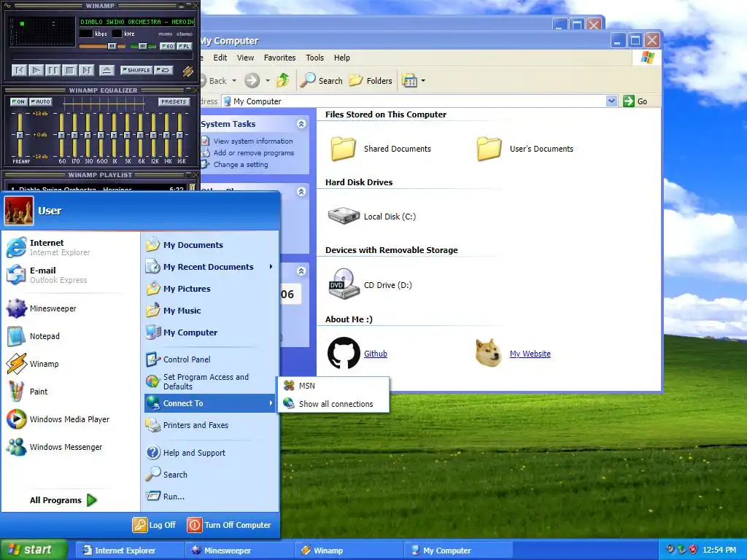Image resolution: width=747 pixels, height=560 pixels.
Task: Pause playback in Winamp
Action: [53, 71]
